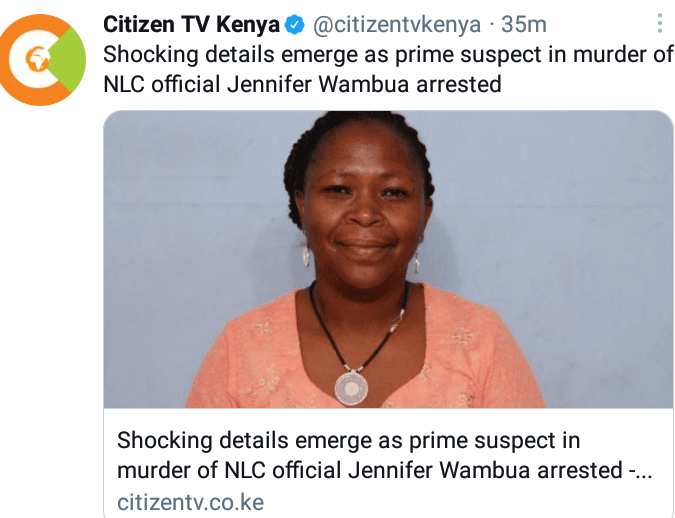Open card headline 'Shocking details emerge as prime suspect in'
675x518 pixels.
click(348, 440)
